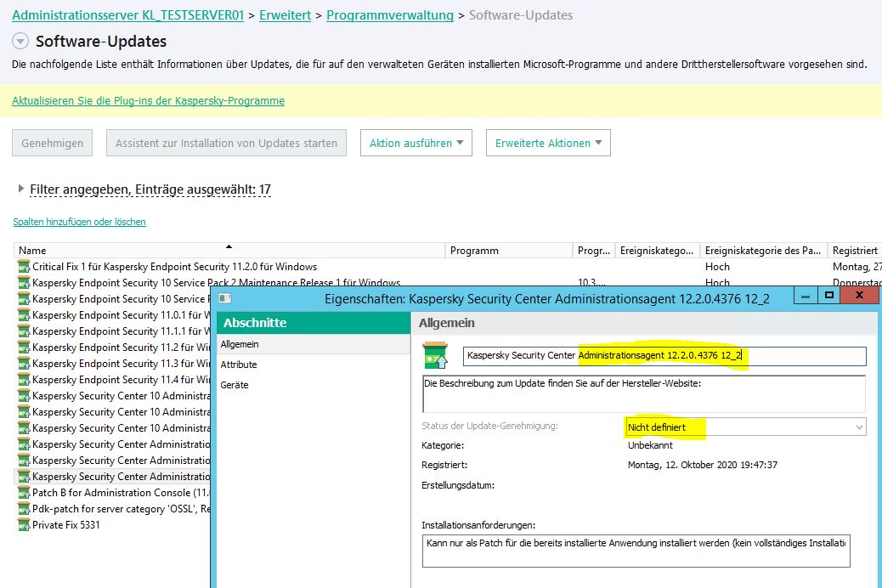Collapse the Software-Updates header circle arrow

(x=20, y=42)
